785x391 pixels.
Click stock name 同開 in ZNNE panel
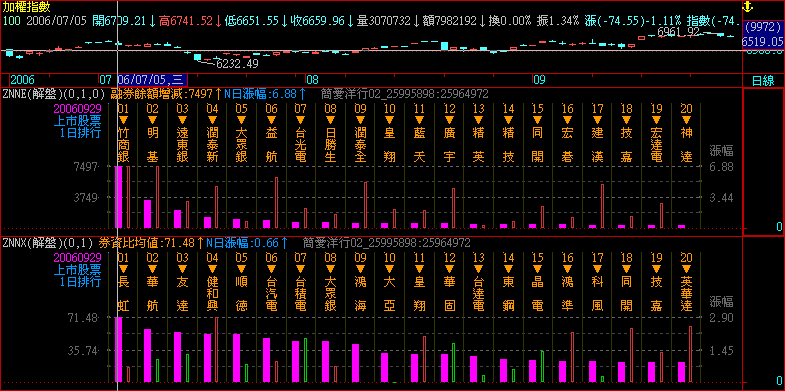pos(538,145)
